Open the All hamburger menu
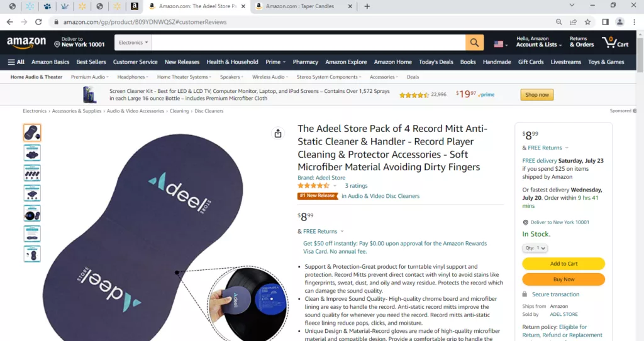This screenshot has width=644, height=341. tap(16, 62)
